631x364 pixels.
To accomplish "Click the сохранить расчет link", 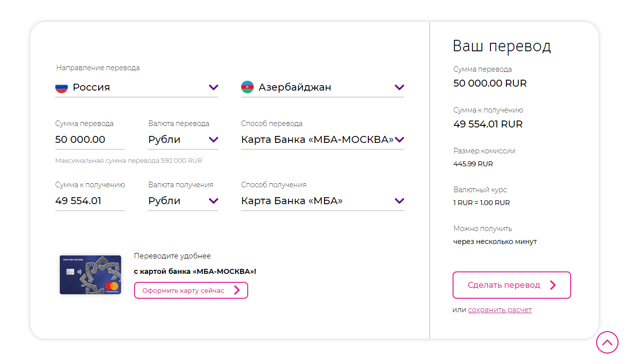I will click(500, 310).
